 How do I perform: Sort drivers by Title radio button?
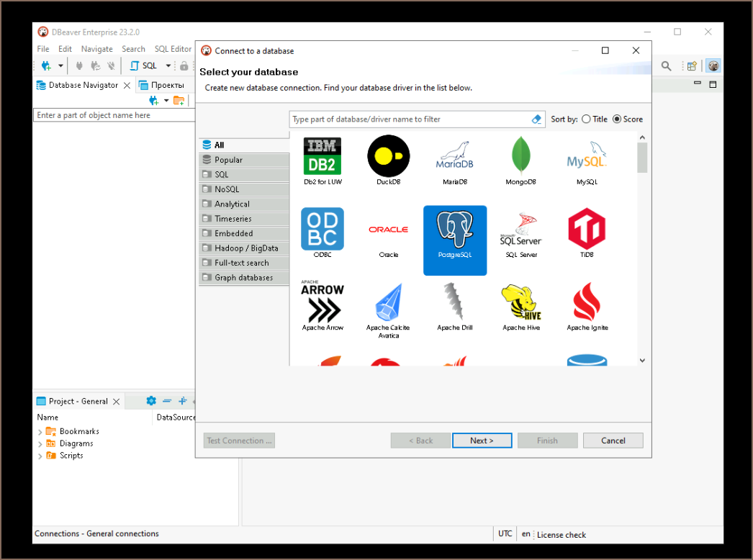pyautogui.click(x=587, y=119)
